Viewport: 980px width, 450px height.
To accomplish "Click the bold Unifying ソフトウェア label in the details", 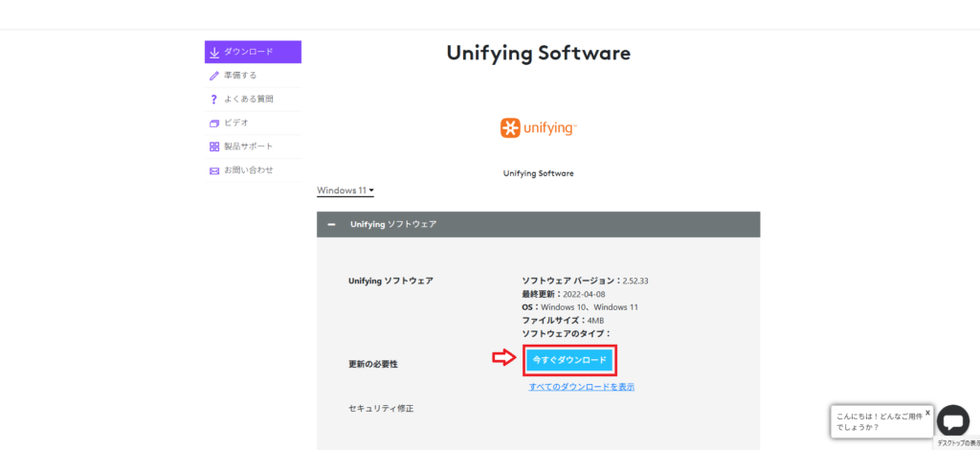I will pos(390,281).
